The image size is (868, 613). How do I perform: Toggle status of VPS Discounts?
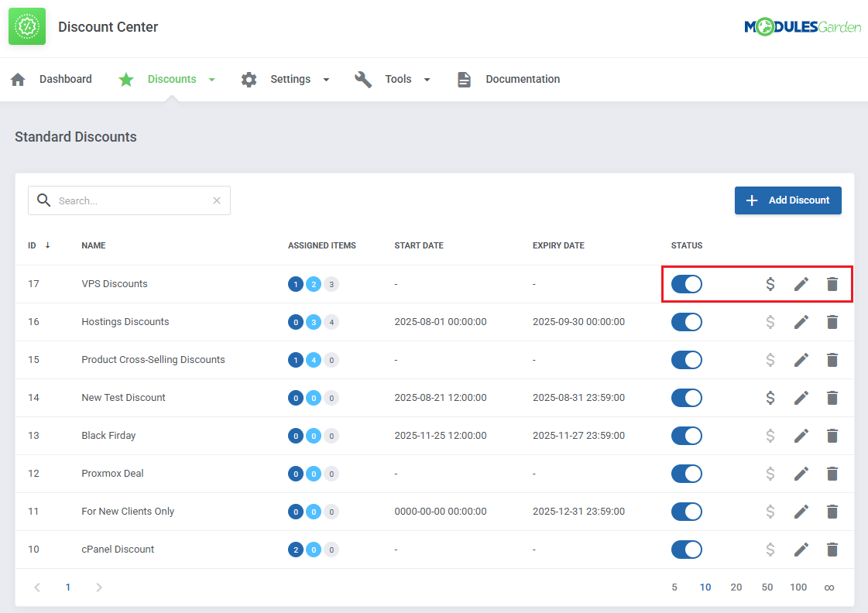(x=687, y=284)
